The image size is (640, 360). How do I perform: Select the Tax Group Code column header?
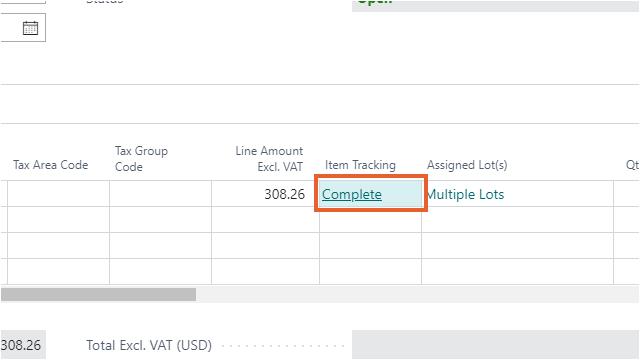coord(141,159)
